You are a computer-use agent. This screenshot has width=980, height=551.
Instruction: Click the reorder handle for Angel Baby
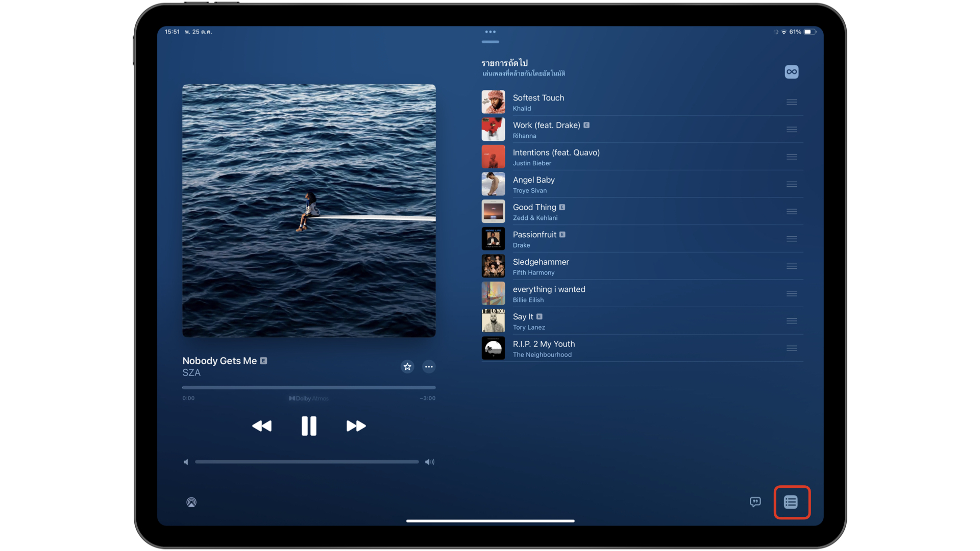pos(791,184)
